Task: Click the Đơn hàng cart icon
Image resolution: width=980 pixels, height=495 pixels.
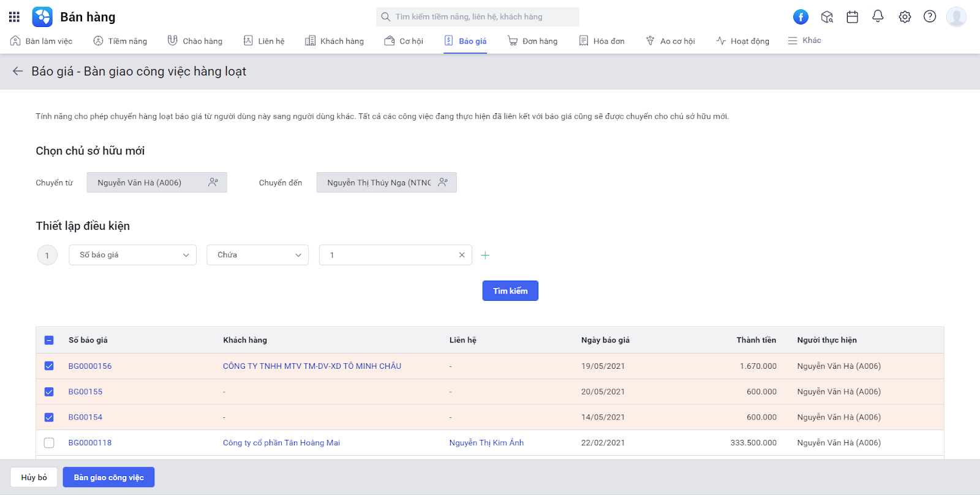Action: (x=513, y=41)
